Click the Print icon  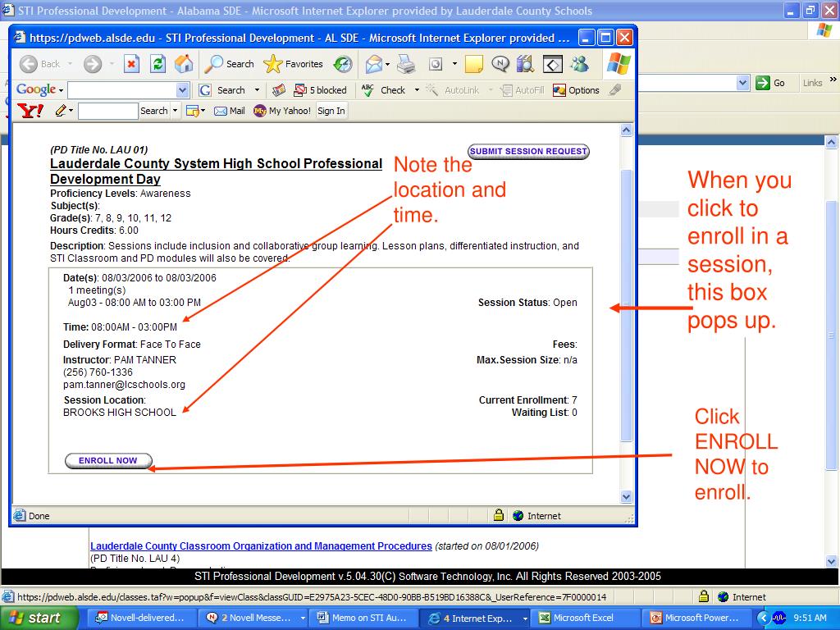pos(406,64)
